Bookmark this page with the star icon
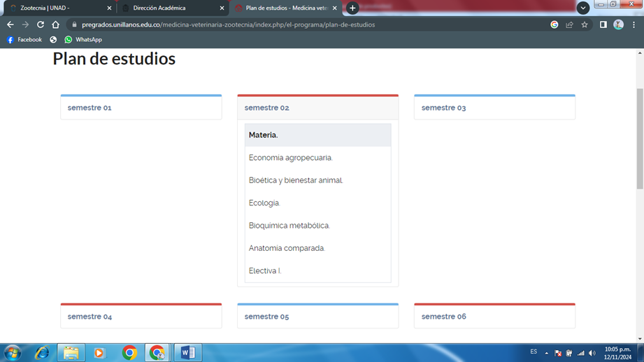 [x=585, y=24]
